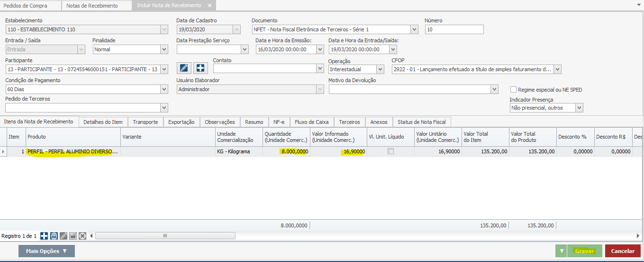Close the Incluir Nota de Recebimento tab
Image resolution: width=644 pixels, height=262 pixels.
209,6
